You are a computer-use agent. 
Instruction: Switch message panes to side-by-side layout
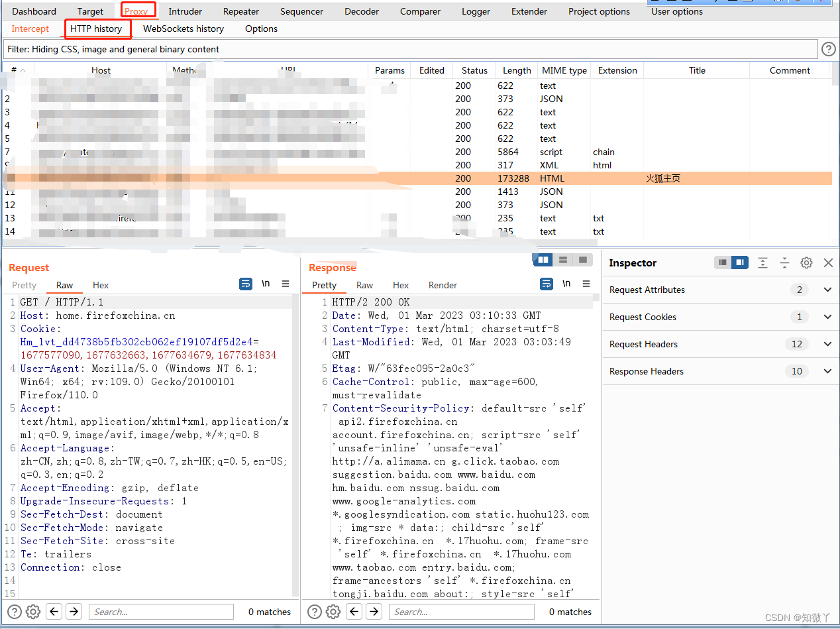click(543, 260)
